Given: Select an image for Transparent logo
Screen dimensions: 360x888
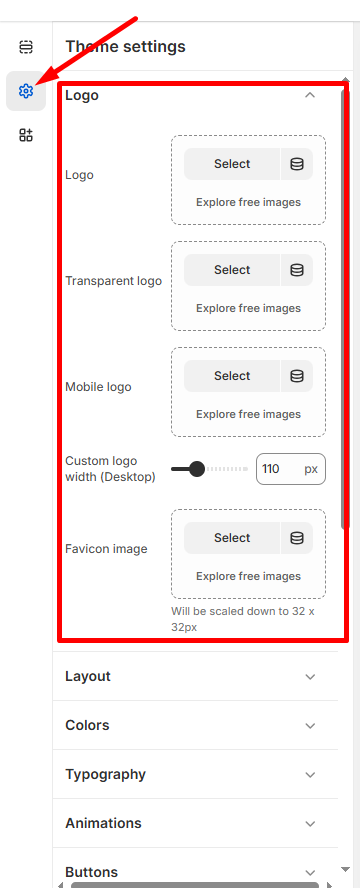Looking at the screenshot, I should (x=232, y=270).
